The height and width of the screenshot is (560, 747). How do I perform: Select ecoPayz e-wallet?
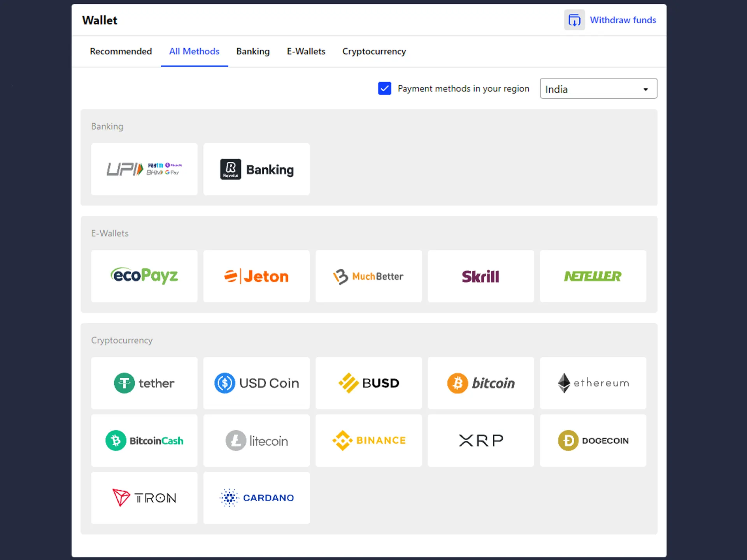coord(144,276)
